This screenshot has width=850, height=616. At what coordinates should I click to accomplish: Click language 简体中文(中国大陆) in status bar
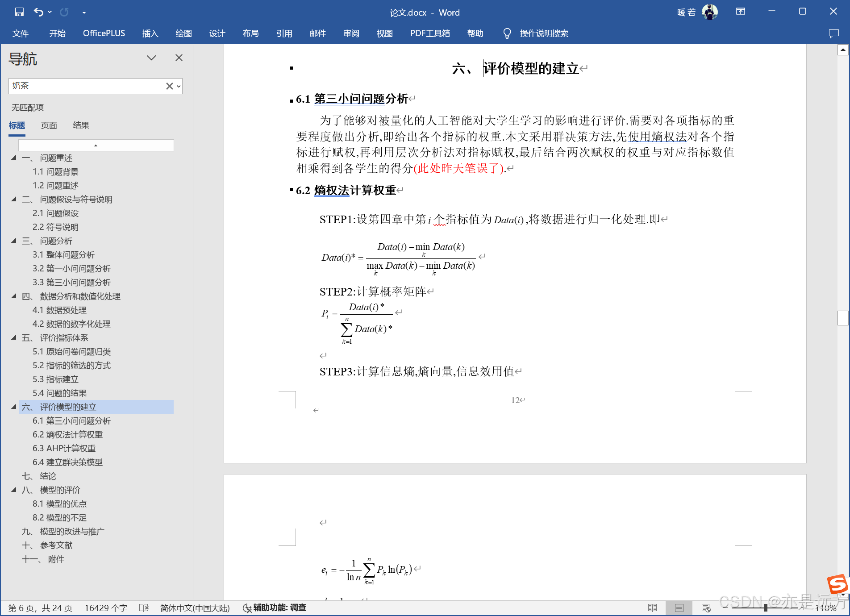click(195, 608)
